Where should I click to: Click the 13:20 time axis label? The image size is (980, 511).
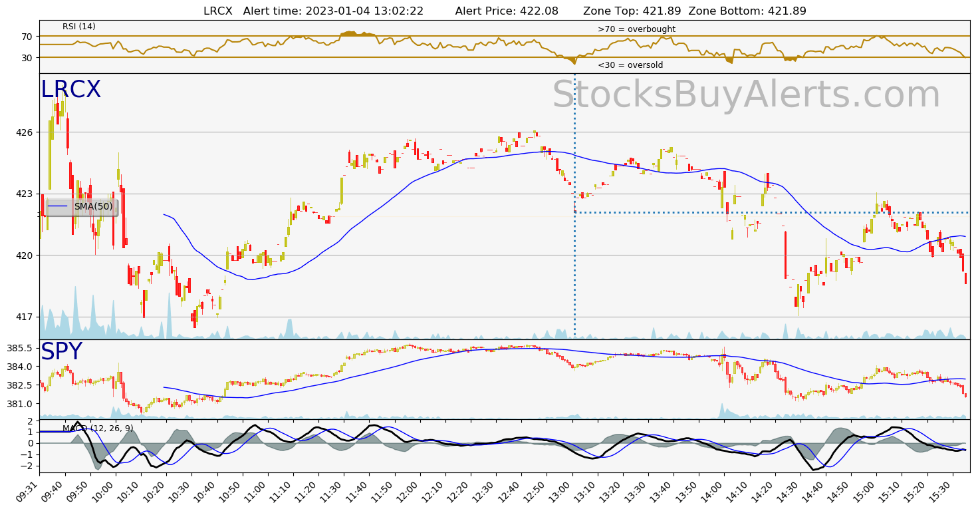[x=609, y=491]
